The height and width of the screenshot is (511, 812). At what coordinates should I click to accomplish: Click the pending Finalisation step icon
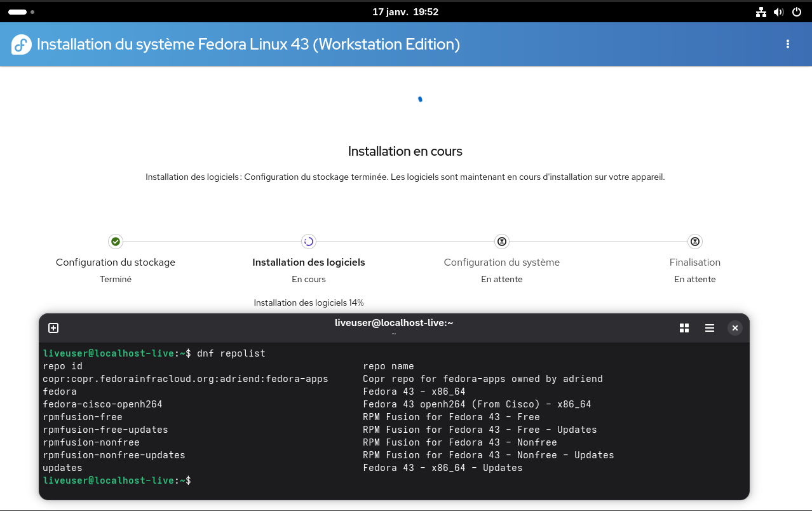coord(695,242)
